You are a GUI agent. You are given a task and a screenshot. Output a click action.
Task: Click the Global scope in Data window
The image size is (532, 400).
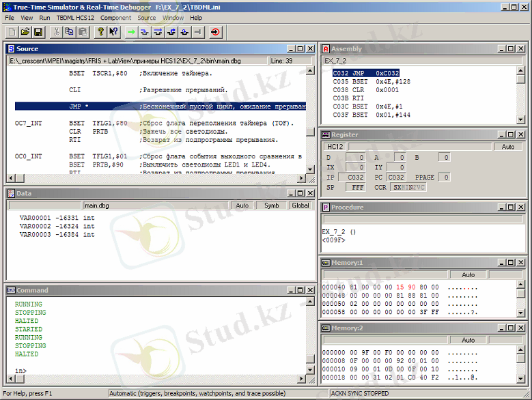[300, 205]
